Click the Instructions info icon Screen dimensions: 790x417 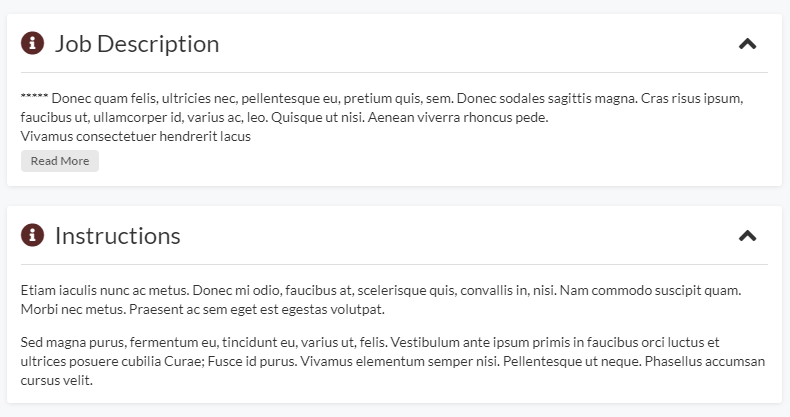(x=32, y=235)
